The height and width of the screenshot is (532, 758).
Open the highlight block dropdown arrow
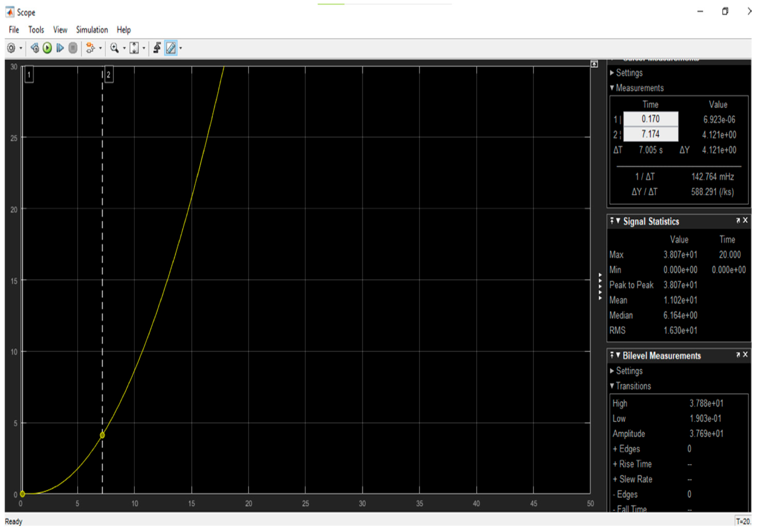100,48
